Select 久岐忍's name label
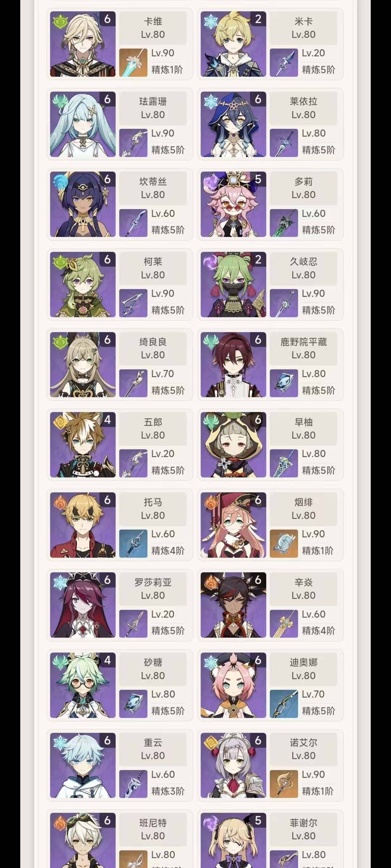Image resolution: width=391 pixels, height=868 pixels. coord(303,261)
